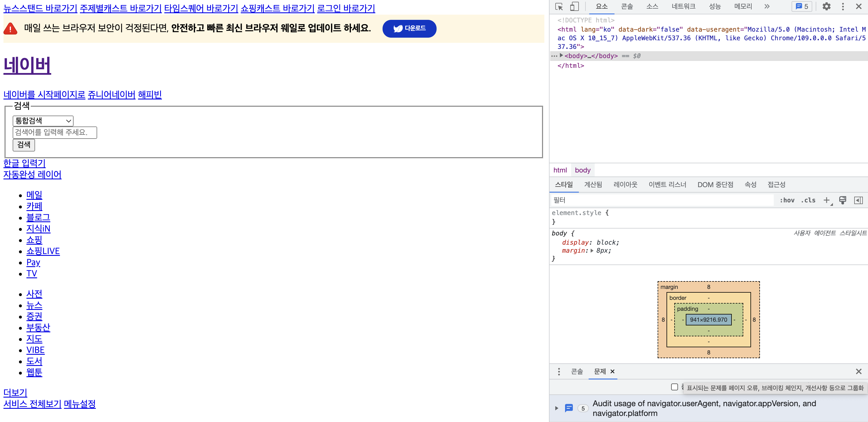This screenshot has height=422, width=868.
Task: Click the 자동완성 레이어 link
Action: tap(32, 174)
